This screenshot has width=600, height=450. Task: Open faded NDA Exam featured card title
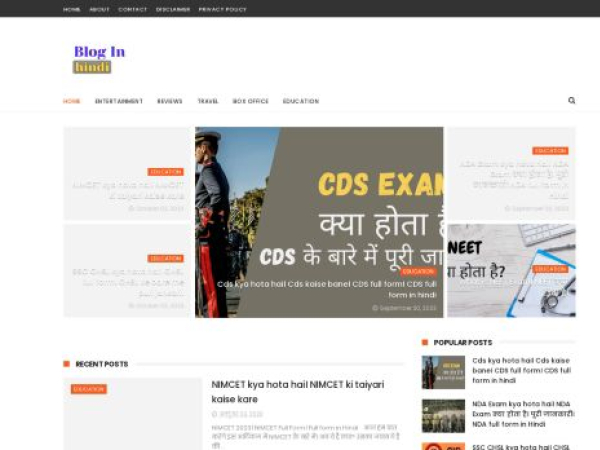(x=514, y=179)
